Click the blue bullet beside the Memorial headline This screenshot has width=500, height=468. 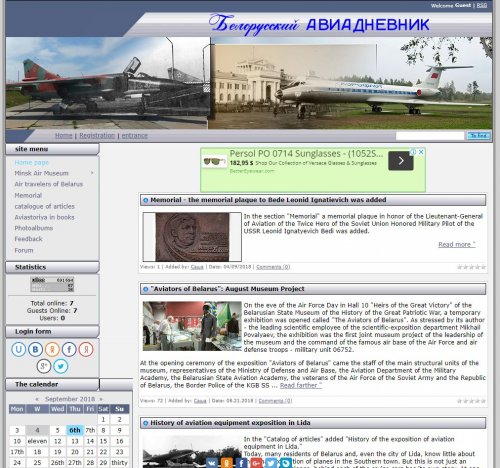click(145, 200)
